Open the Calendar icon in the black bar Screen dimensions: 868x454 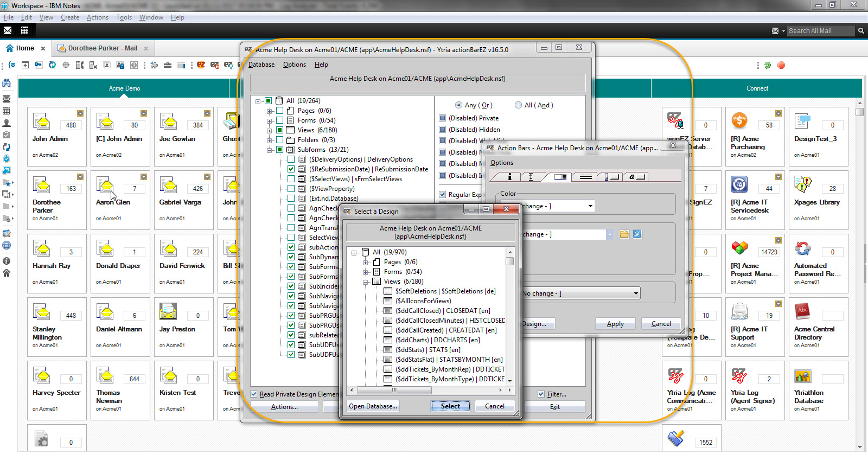(x=24, y=30)
